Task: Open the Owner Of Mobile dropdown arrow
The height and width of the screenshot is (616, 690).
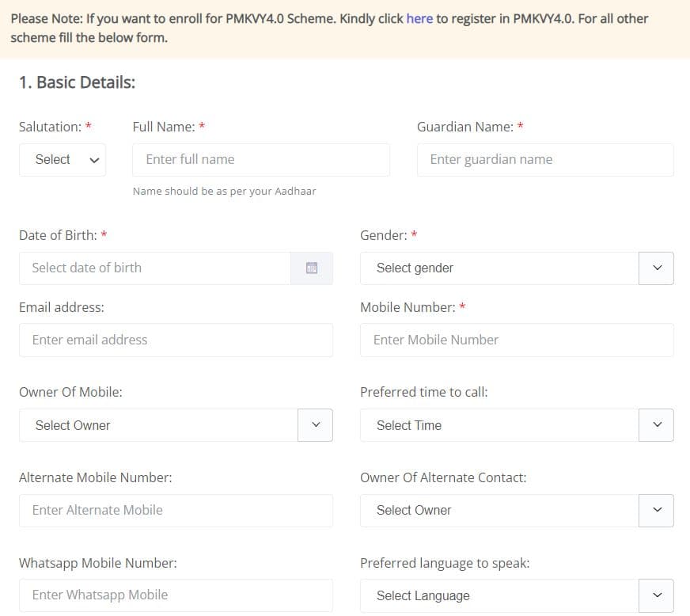Action: pos(316,425)
